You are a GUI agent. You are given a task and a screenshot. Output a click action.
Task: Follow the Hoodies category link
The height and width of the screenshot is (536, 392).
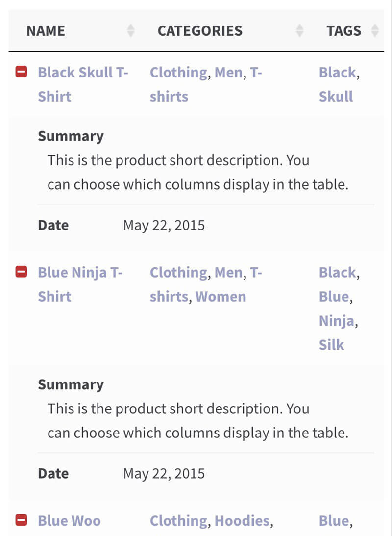242,521
